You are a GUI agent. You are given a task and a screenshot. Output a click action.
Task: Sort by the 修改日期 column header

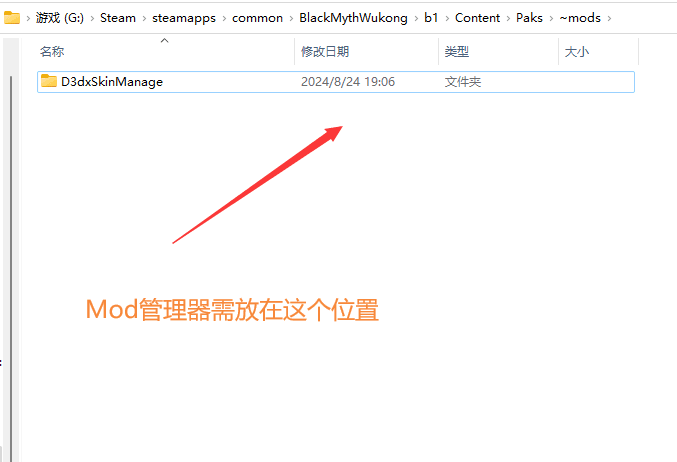click(325, 52)
